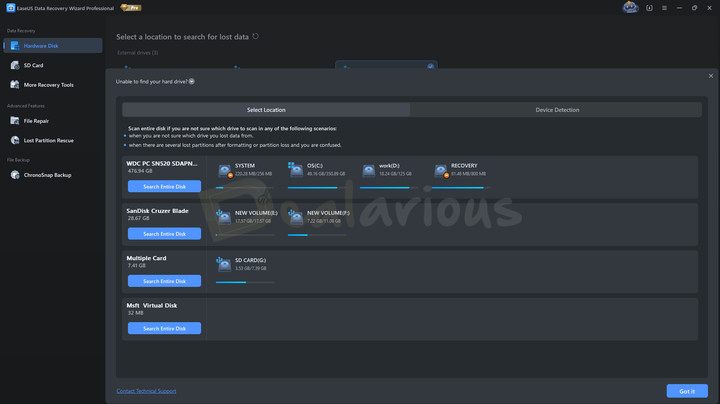Click the EaseUS app logo in title bar

[11, 8]
